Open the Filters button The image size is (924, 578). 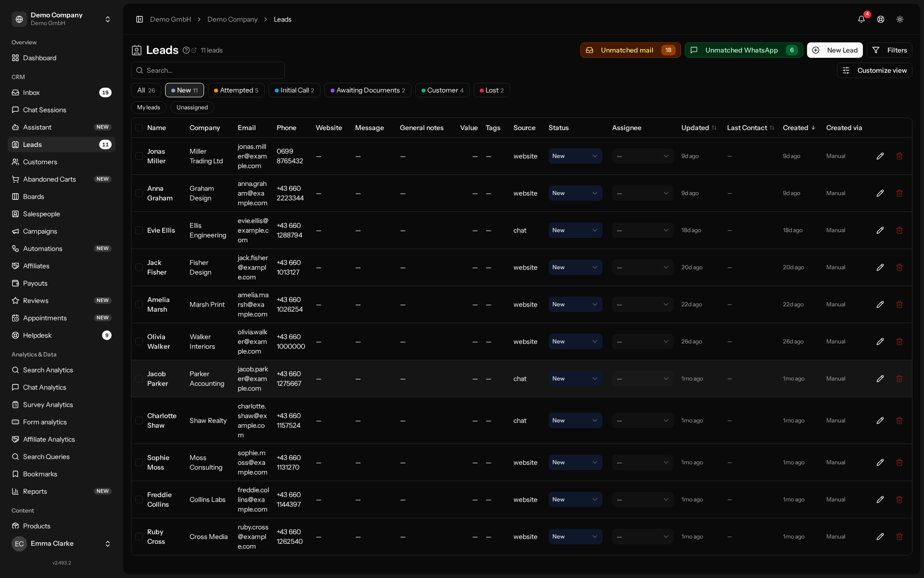889,50
